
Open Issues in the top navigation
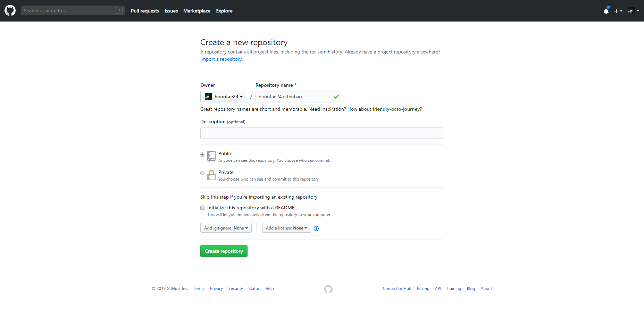coord(171,11)
